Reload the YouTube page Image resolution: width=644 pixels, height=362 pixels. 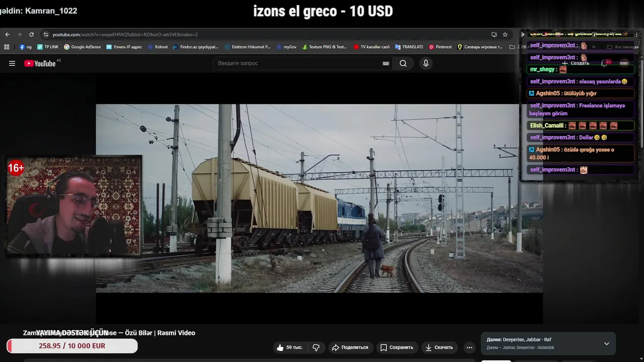pyautogui.click(x=31, y=35)
